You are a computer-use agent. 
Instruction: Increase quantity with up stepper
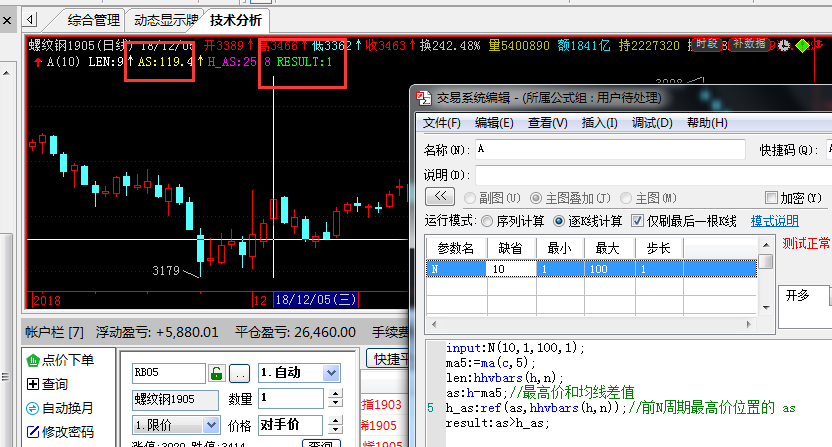[335, 393]
